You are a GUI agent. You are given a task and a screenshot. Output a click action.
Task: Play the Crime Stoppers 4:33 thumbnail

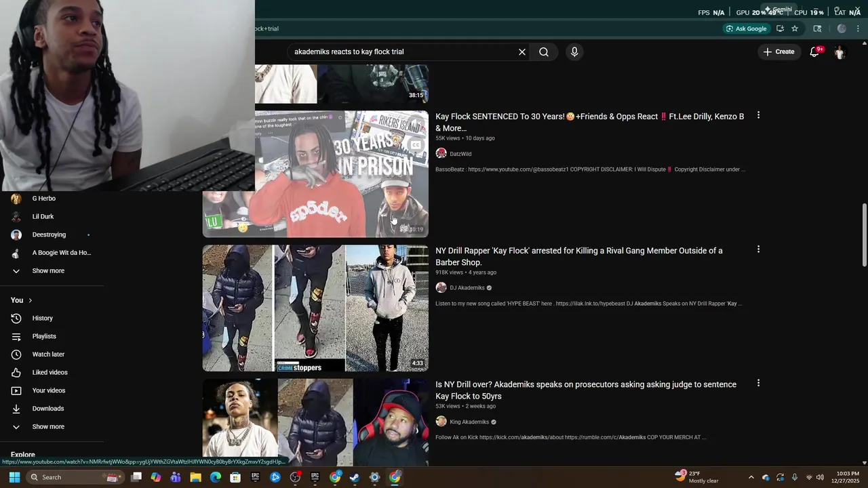(x=315, y=308)
